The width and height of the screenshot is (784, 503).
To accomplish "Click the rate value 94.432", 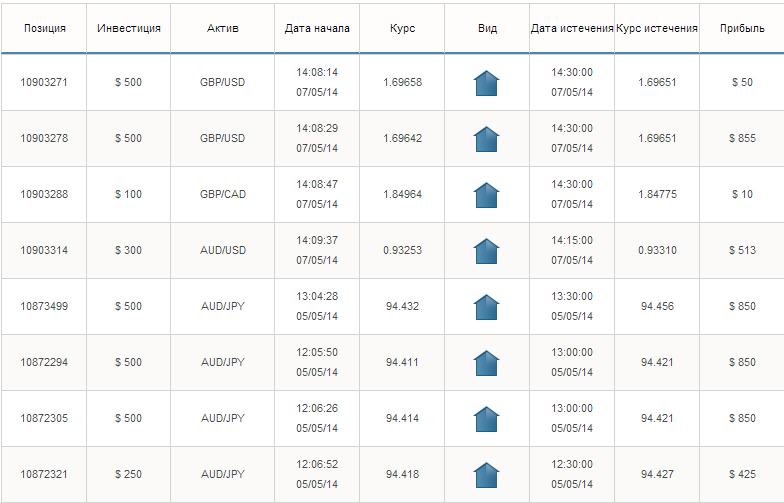I will click(402, 306).
